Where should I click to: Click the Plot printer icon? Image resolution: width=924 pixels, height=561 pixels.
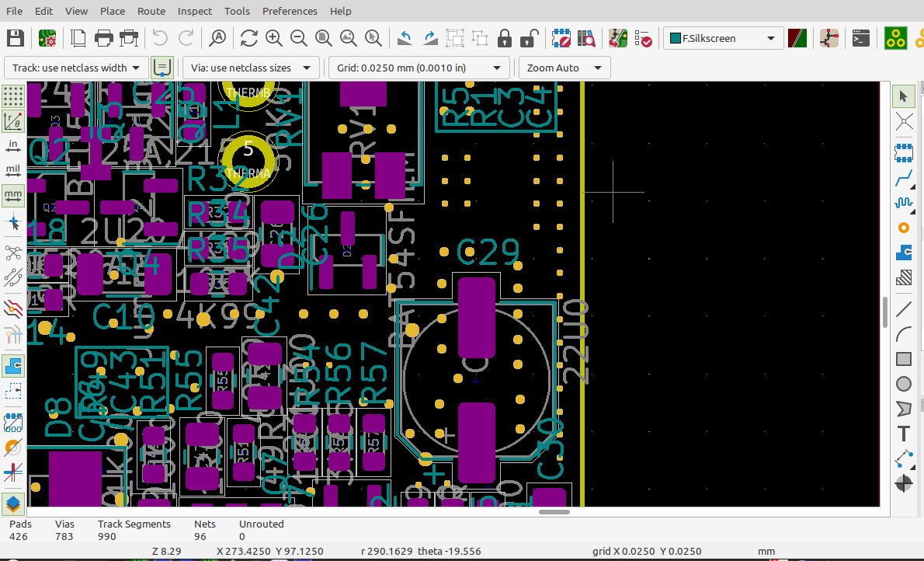click(x=129, y=38)
